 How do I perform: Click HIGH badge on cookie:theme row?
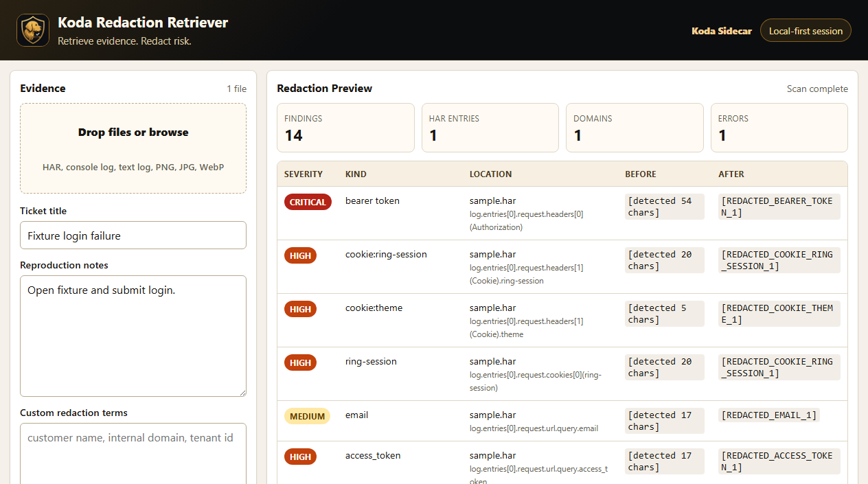coord(300,309)
